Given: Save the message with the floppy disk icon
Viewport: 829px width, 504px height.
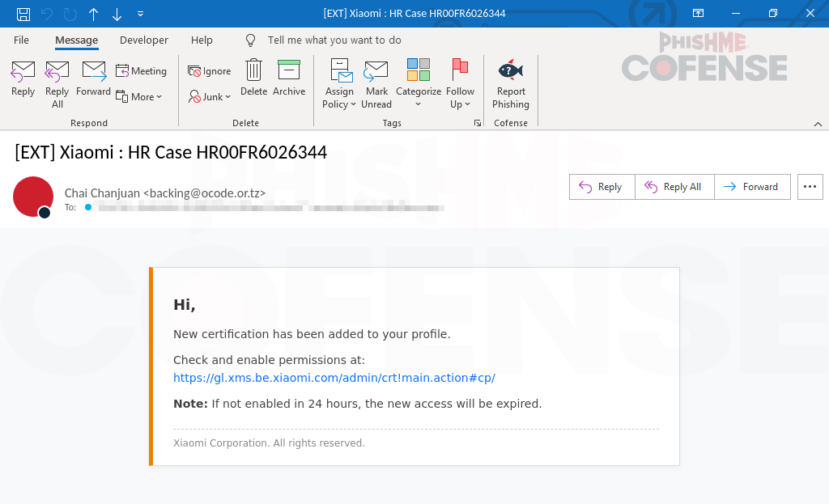Looking at the screenshot, I should [23, 14].
